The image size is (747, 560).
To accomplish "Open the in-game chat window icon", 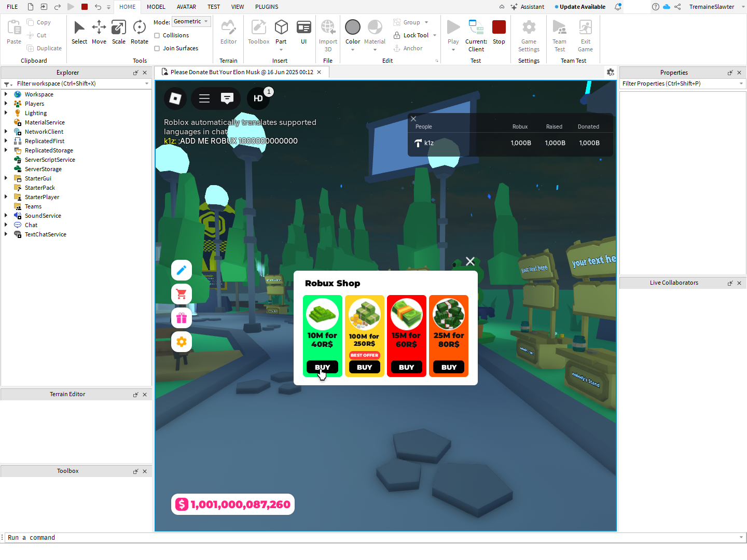I will click(227, 98).
